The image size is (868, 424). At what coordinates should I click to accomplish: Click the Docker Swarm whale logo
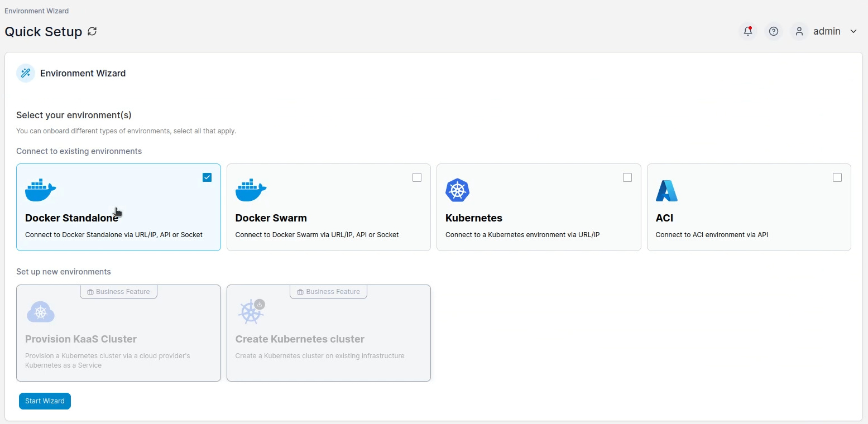pyautogui.click(x=251, y=190)
